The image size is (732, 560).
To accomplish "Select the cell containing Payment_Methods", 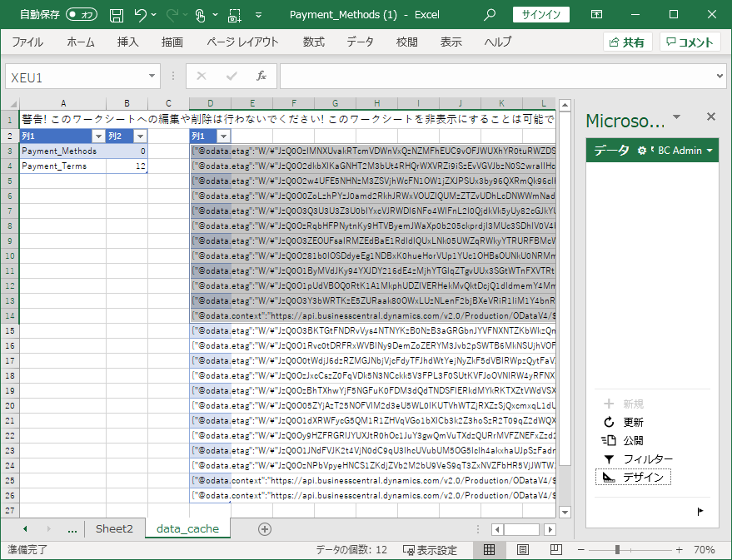I will (62, 151).
